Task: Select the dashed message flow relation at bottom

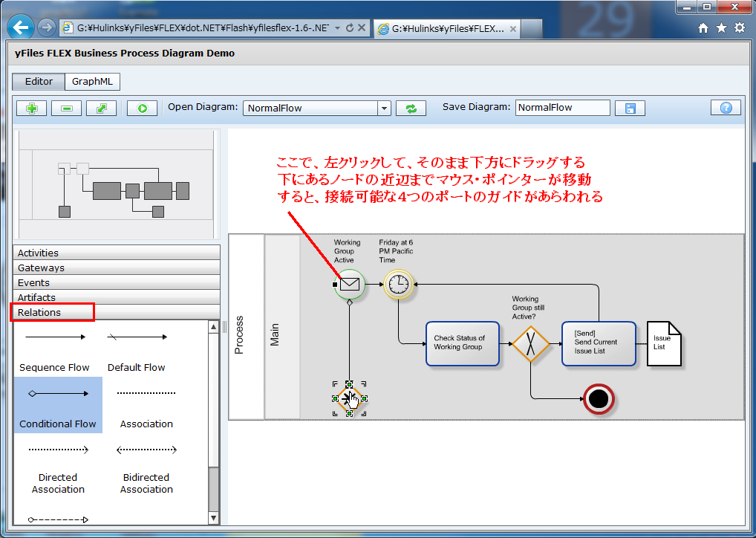Action: click(59, 519)
